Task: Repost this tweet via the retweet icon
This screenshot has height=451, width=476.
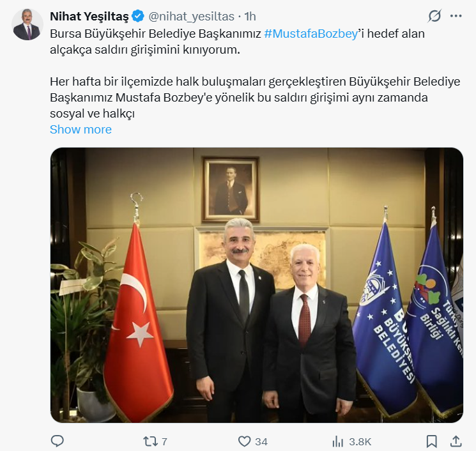Action: [150, 441]
